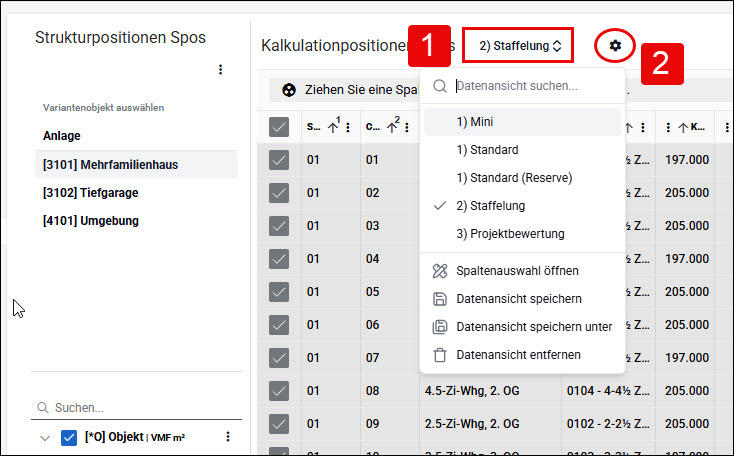The width and height of the screenshot is (734, 456).
Task: Choose Datenansicht speichern unter
Action: pyautogui.click(x=522, y=327)
